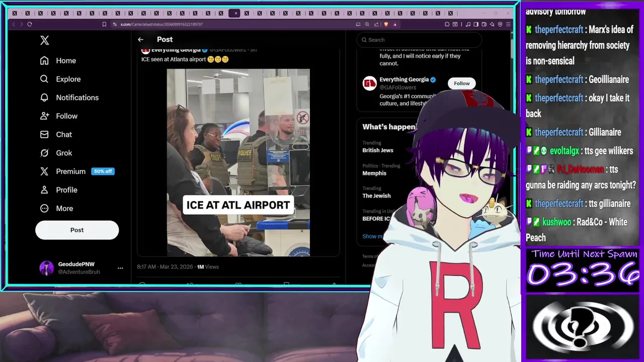This screenshot has height=362, width=644.
Task: Open the extensions puzzle icon
Action: click(447, 24)
